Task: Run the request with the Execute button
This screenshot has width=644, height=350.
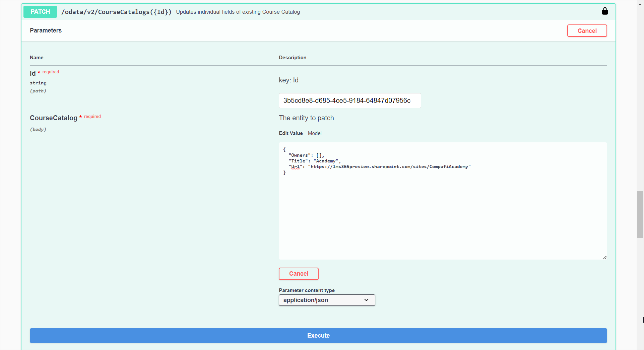Action: (x=318, y=336)
